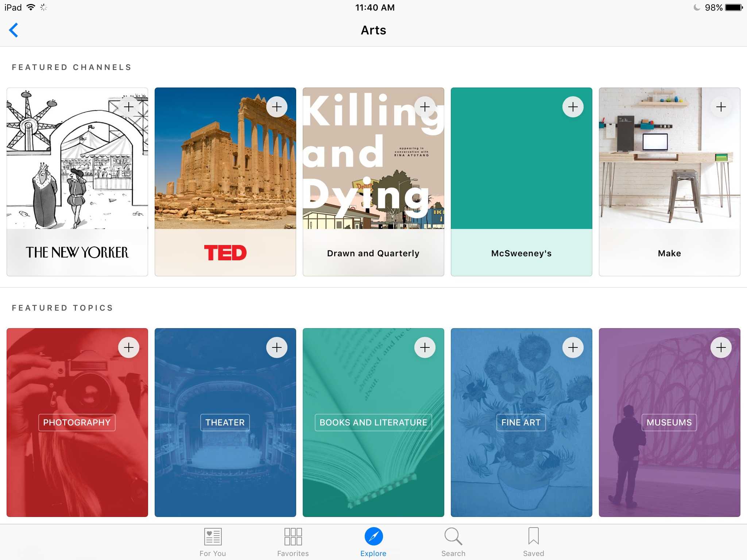Go to the Search tab
This screenshot has height=560, width=747.
453,542
